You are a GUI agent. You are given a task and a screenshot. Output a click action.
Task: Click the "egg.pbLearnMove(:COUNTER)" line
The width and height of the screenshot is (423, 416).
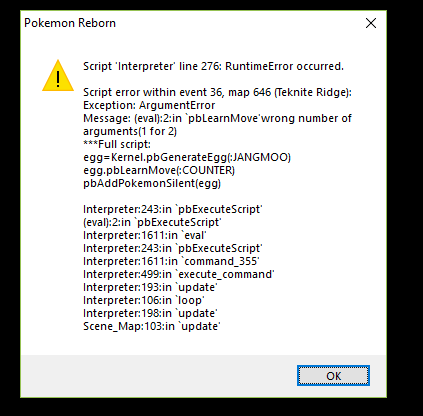click(x=159, y=170)
